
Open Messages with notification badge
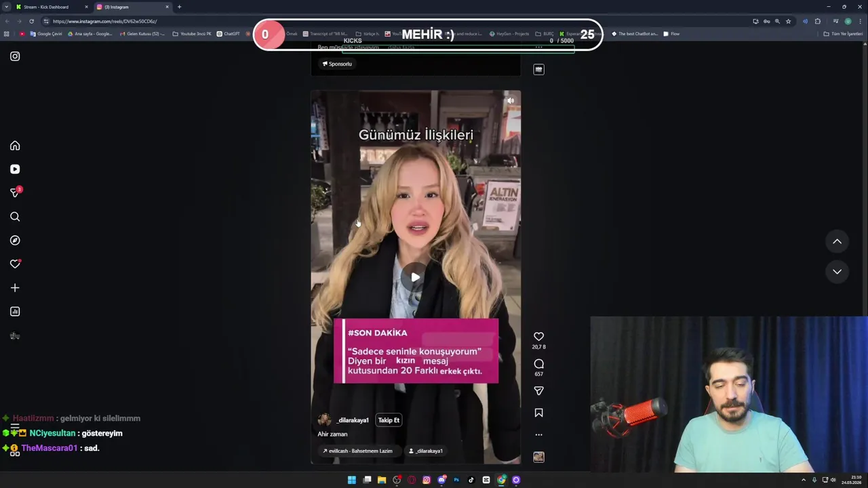15,192
